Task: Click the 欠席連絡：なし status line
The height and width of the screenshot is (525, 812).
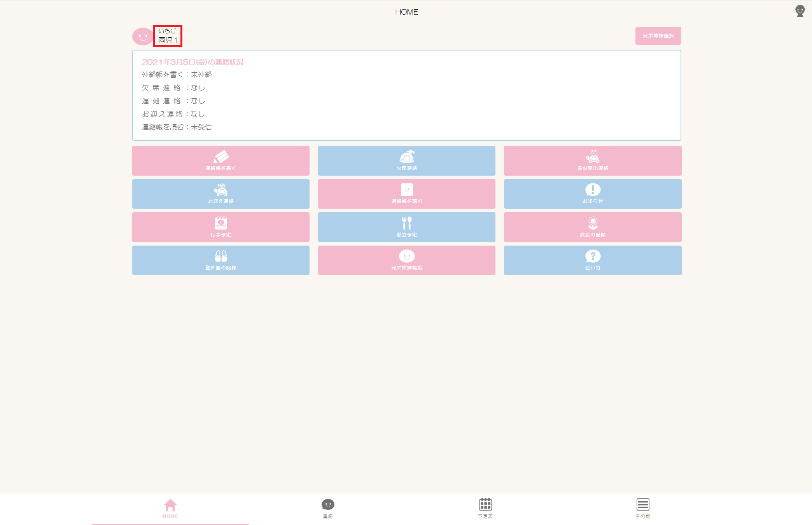Action: 173,88
